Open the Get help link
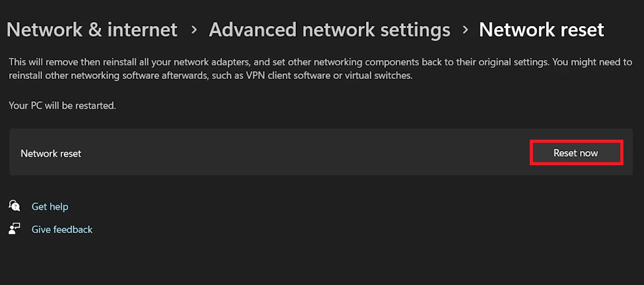This screenshot has width=644, height=285. (50, 206)
